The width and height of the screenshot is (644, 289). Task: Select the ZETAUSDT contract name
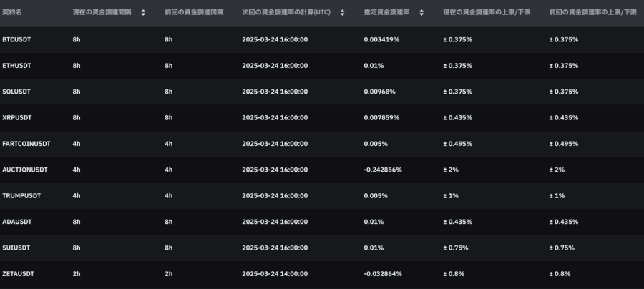coord(18,274)
